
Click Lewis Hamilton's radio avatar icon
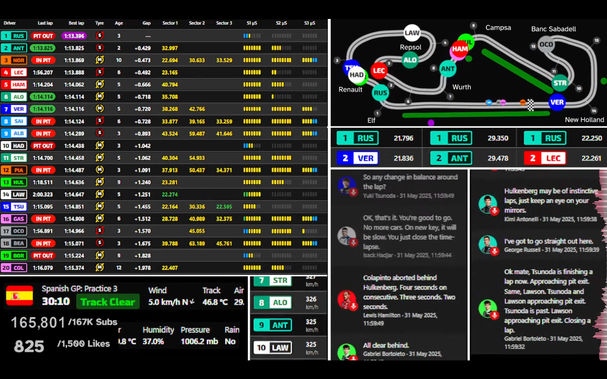point(346,300)
